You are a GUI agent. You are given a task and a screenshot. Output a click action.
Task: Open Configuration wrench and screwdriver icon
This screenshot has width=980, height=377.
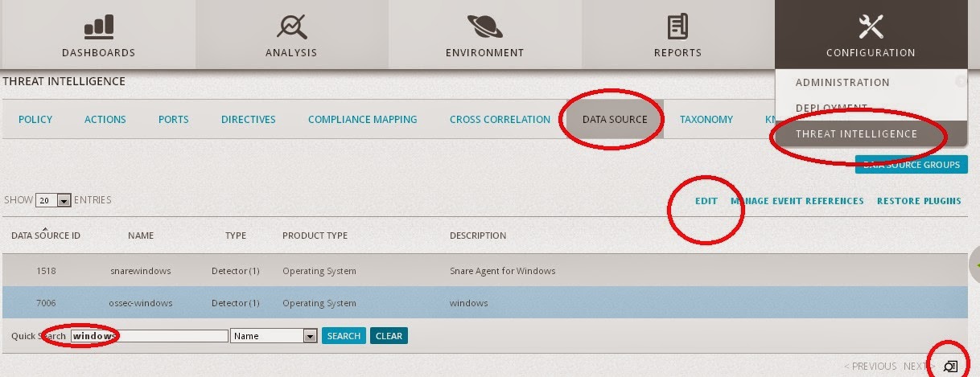[871, 27]
